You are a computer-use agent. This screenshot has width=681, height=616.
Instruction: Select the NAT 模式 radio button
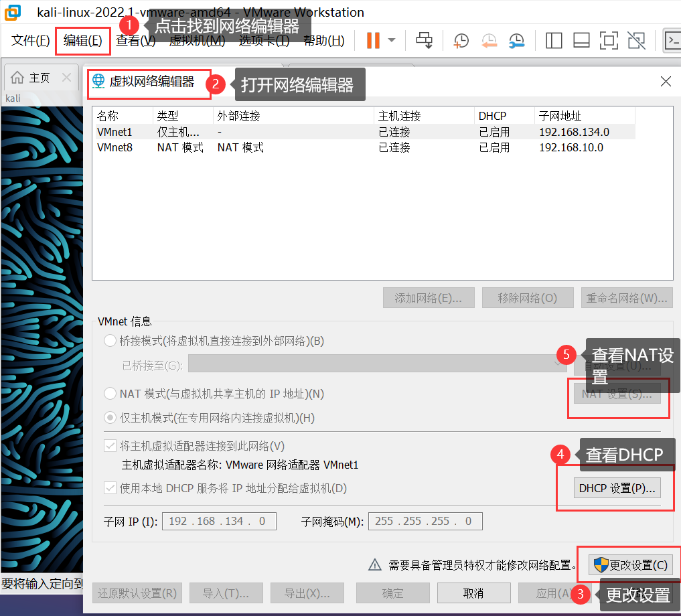click(x=109, y=394)
